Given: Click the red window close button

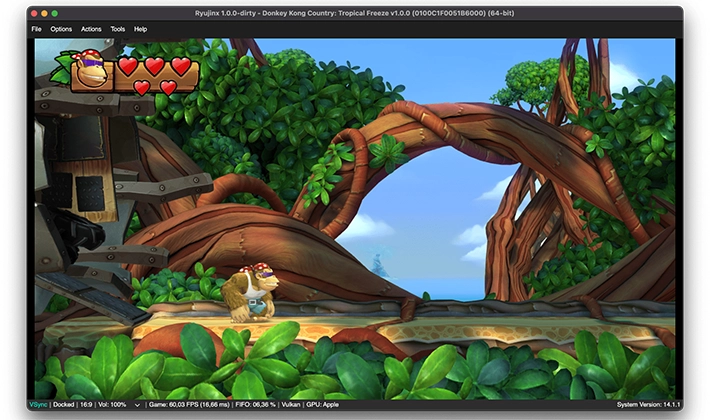Looking at the screenshot, I should (x=34, y=14).
